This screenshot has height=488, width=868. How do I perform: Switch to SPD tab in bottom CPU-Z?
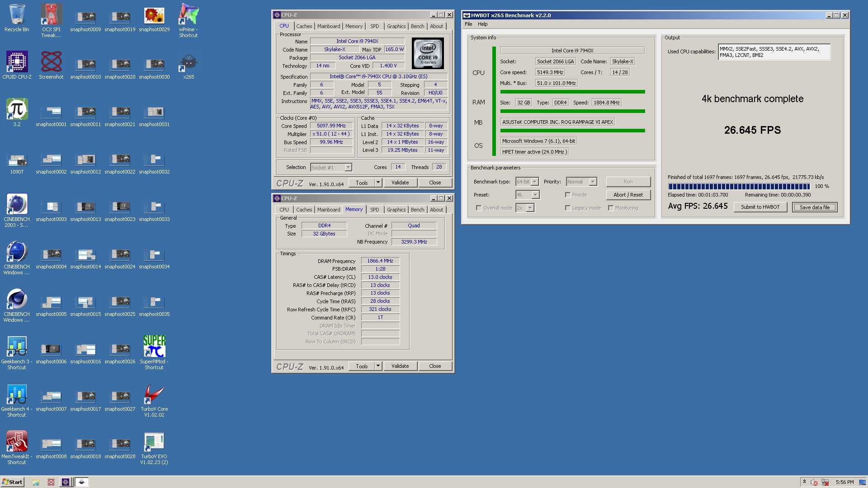375,210
